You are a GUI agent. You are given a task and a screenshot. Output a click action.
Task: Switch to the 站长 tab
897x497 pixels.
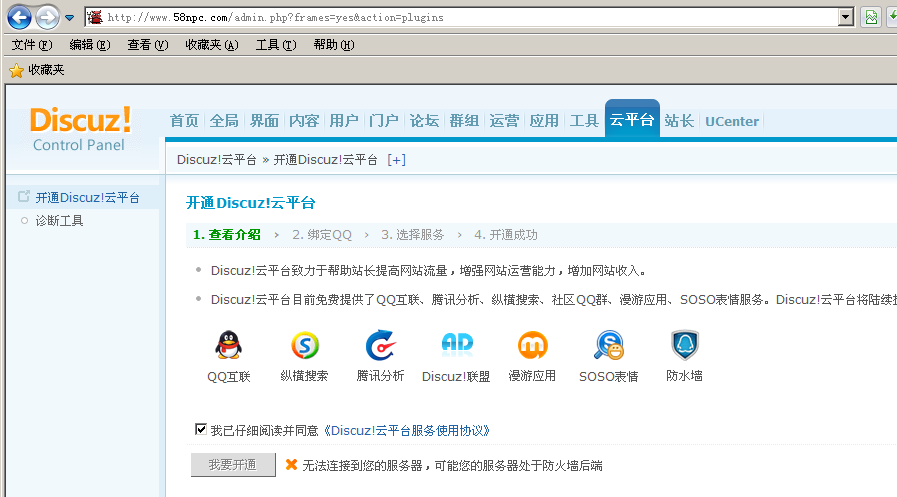(x=679, y=121)
